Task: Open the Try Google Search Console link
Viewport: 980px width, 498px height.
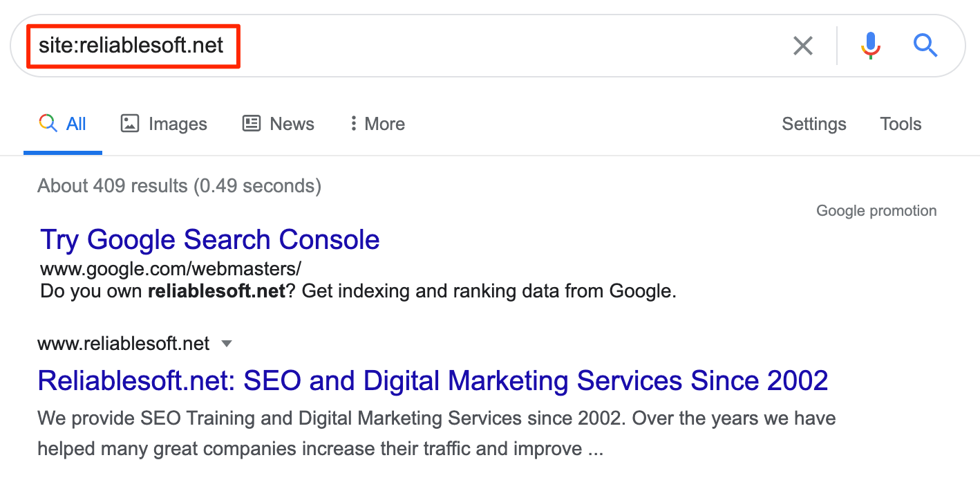Action: click(210, 240)
